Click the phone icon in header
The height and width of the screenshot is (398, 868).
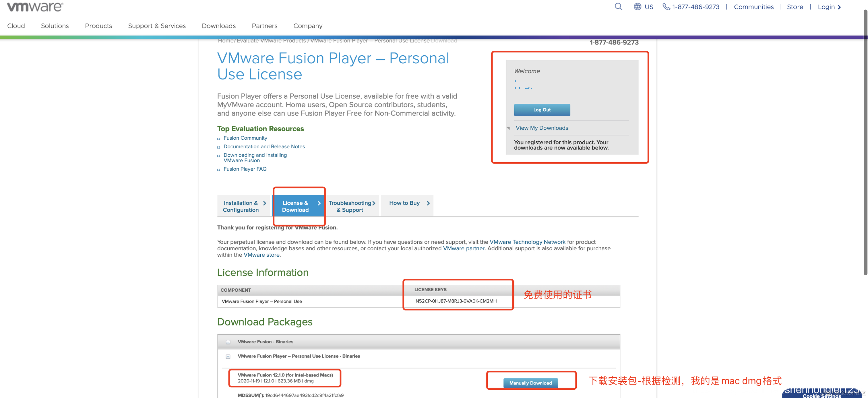(x=666, y=7)
